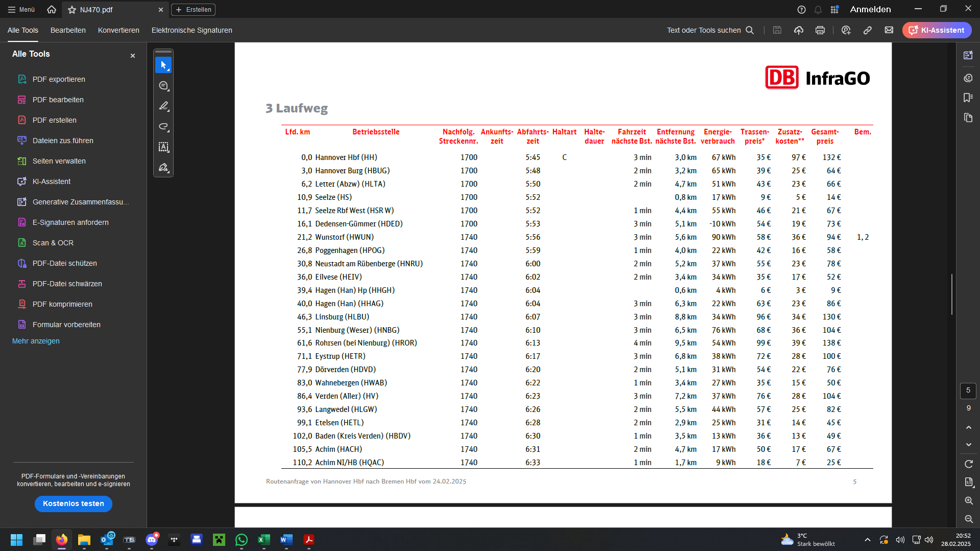
Task: Open the bookmarks panel icon
Action: 968,98
